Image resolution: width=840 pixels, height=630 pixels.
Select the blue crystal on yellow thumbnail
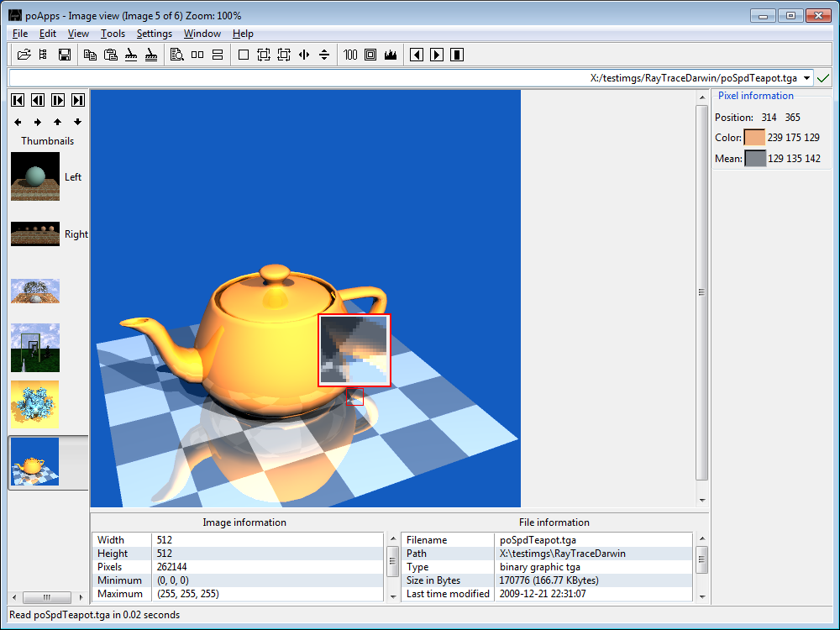pos(34,405)
